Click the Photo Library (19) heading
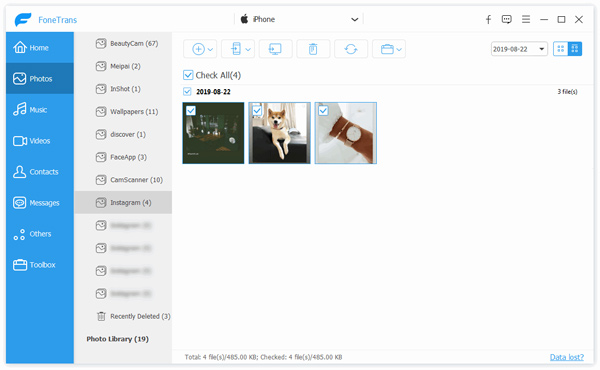The width and height of the screenshot is (600, 370). (x=117, y=339)
